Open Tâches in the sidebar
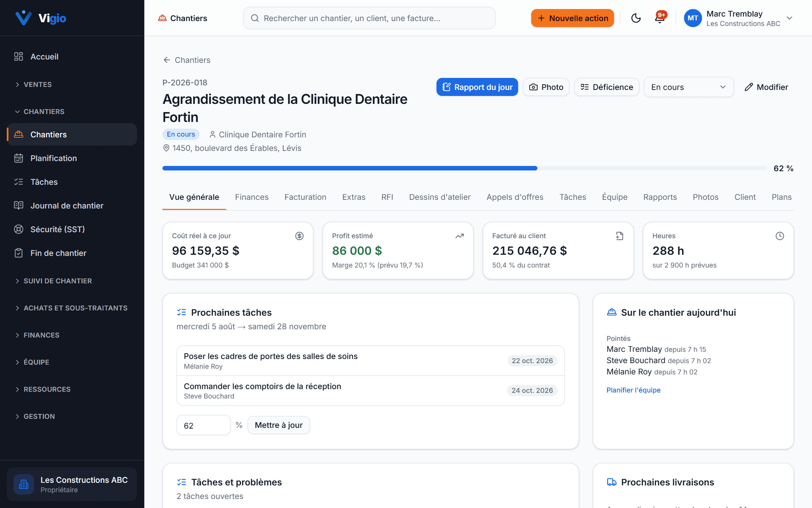The height and width of the screenshot is (508, 812). (x=72, y=182)
